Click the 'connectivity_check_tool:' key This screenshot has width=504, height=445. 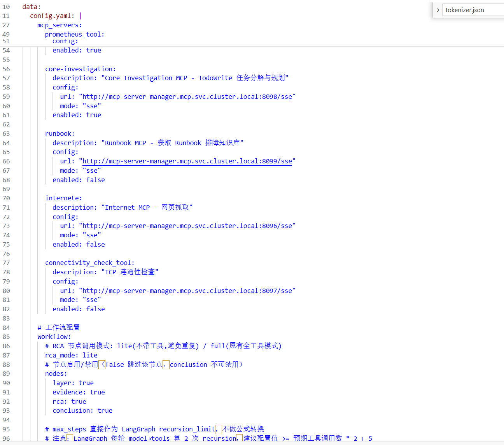click(x=90, y=263)
